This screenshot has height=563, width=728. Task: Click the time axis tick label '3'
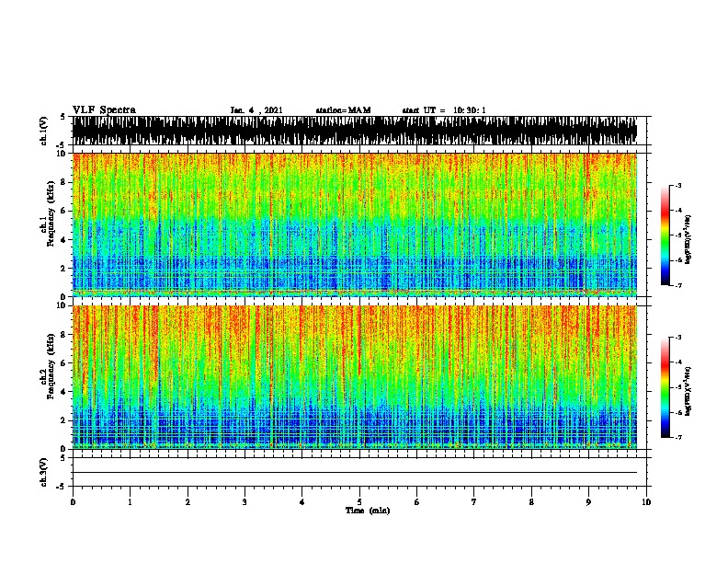tap(245, 502)
